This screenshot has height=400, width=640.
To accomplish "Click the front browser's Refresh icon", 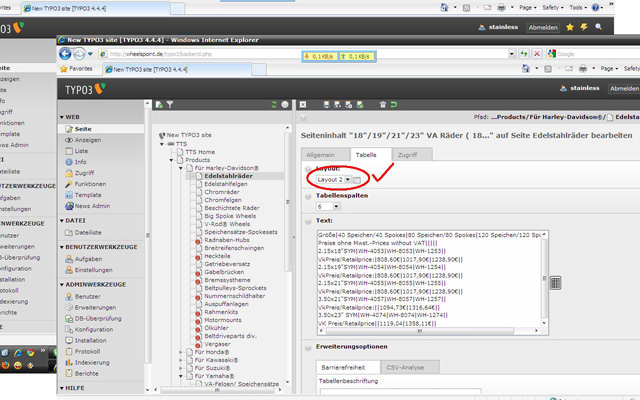I will point(524,53).
